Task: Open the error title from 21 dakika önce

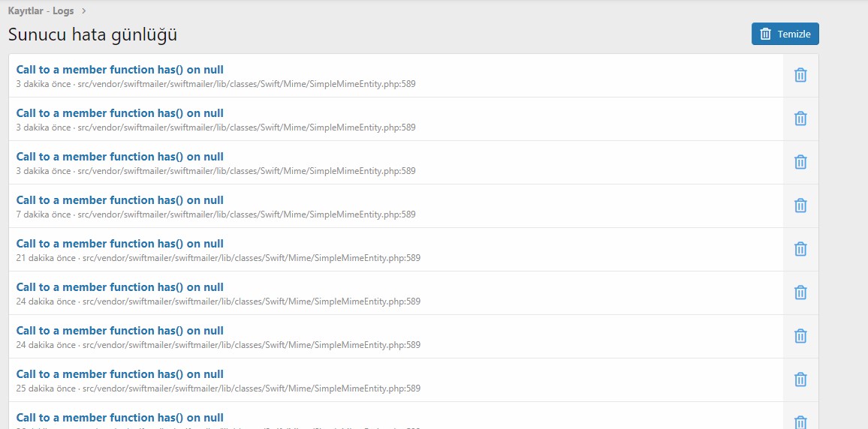Action: [120, 244]
